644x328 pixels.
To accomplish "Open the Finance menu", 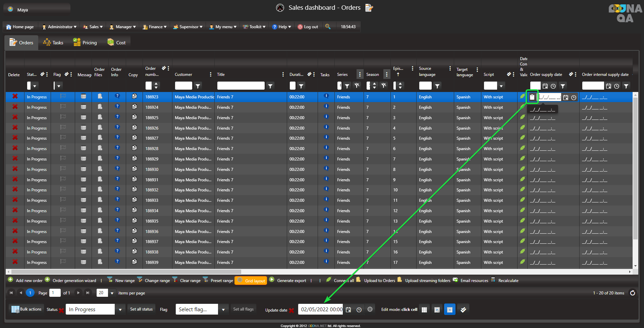I will coord(155,27).
